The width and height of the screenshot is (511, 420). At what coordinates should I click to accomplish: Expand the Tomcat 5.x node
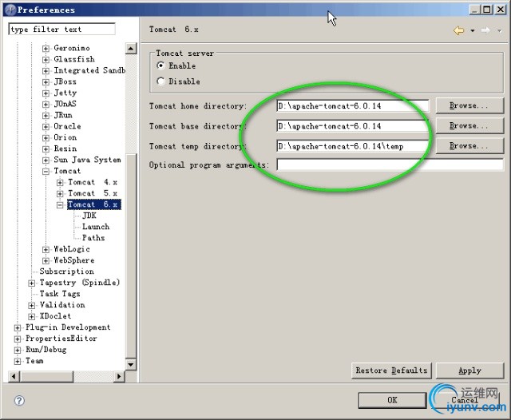pos(60,194)
